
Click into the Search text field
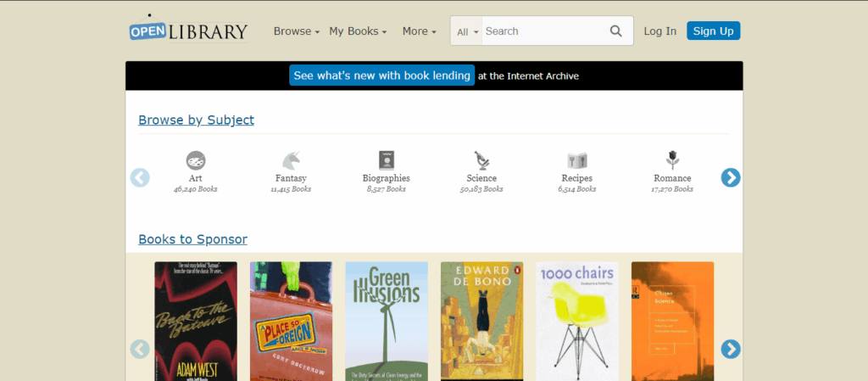pyautogui.click(x=542, y=31)
